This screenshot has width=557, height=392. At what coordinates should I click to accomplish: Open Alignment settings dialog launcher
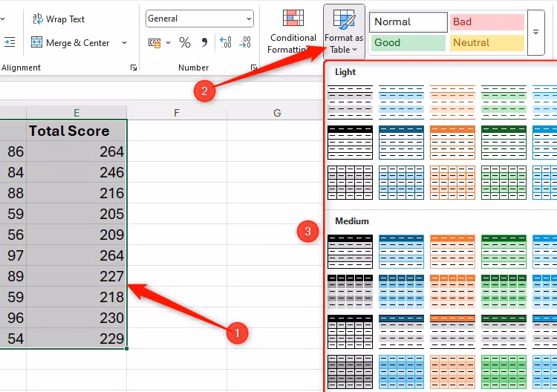click(x=134, y=68)
